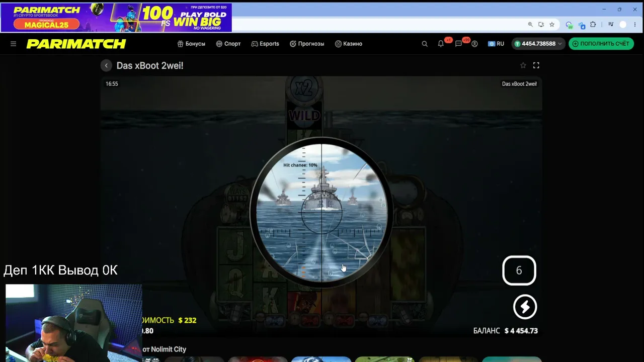The width and height of the screenshot is (644, 362).
Task: Click the Пополнить счёт deposit button
Action: 601,44
